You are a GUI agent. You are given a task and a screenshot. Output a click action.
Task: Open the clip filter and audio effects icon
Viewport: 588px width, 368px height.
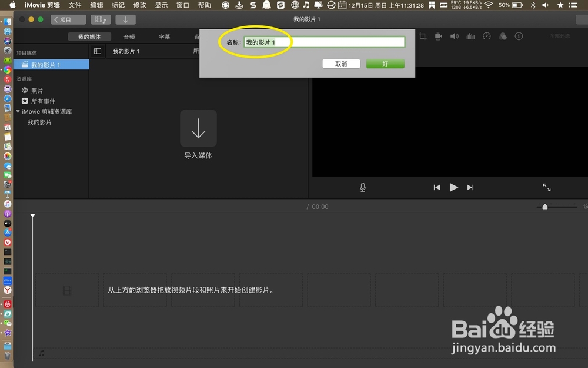point(503,36)
